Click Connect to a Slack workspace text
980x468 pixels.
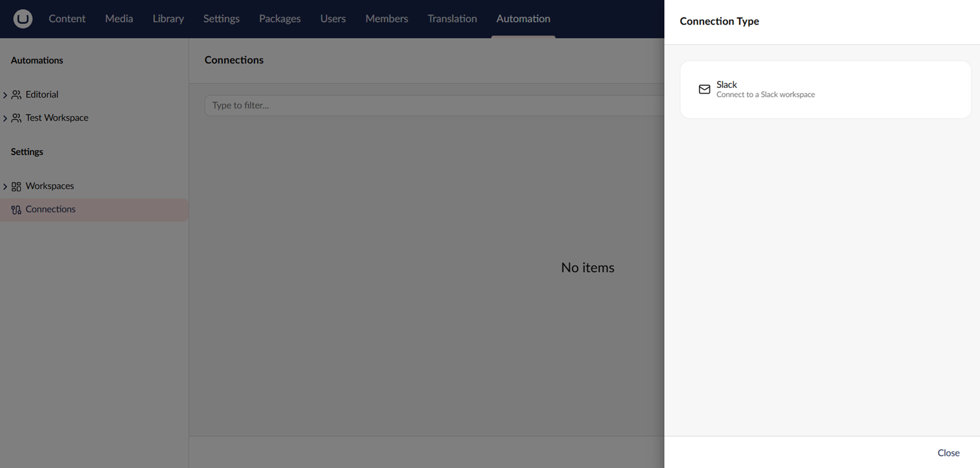point(766,94)
